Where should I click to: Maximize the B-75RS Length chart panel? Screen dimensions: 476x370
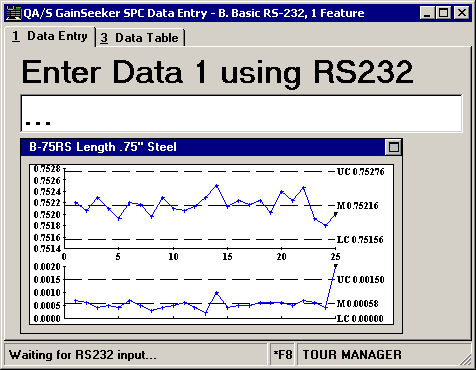pyautogui.click(x=394, y=147)
